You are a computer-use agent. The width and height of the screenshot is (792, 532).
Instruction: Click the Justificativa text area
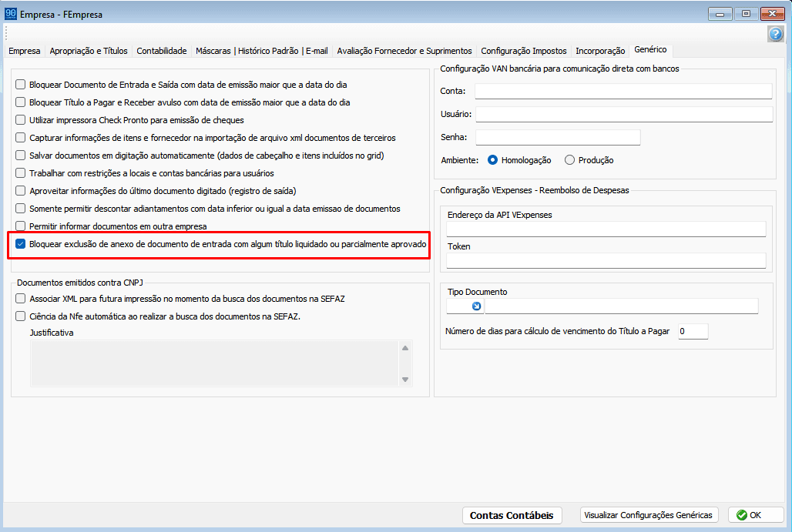214,363
